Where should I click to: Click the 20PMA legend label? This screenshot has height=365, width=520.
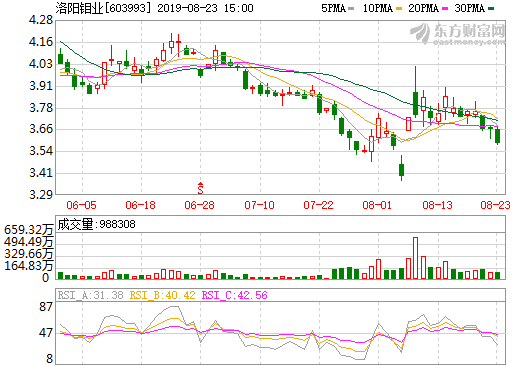[423, 8]
